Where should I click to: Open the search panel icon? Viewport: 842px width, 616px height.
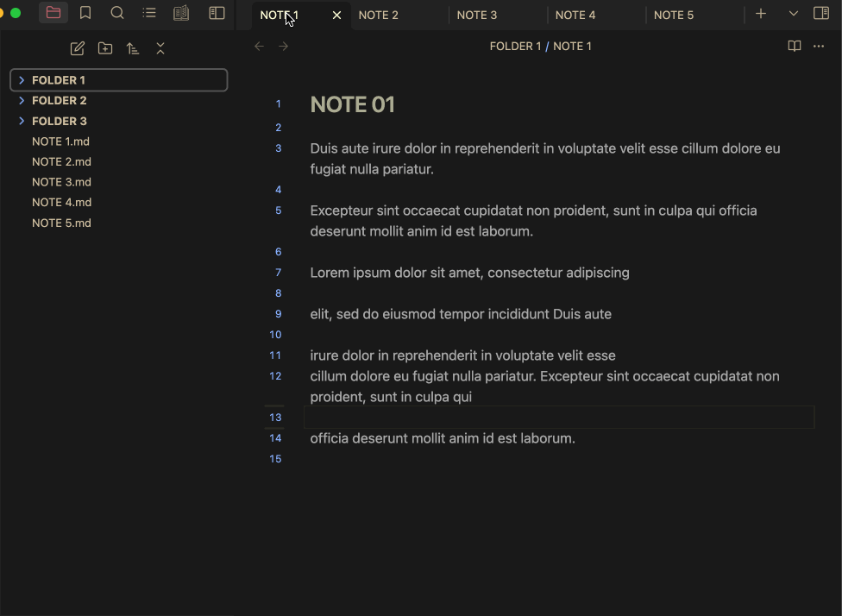click(x=117, y=13)
